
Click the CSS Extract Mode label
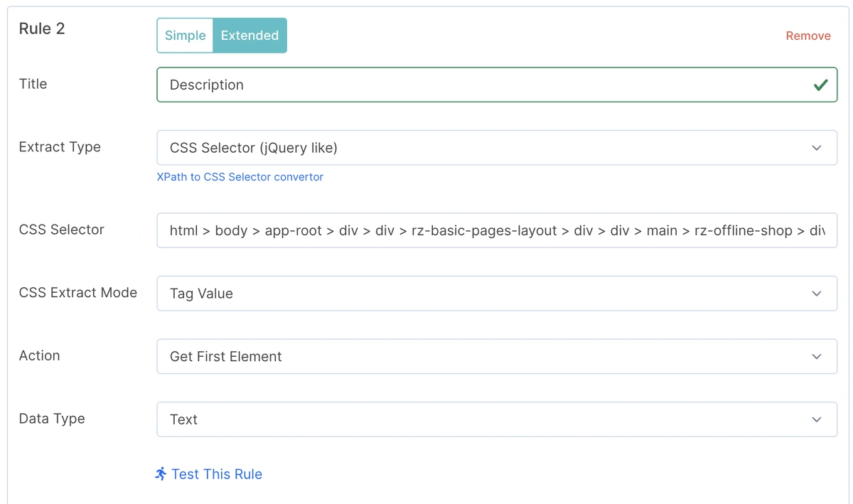(x=78, y=292)
